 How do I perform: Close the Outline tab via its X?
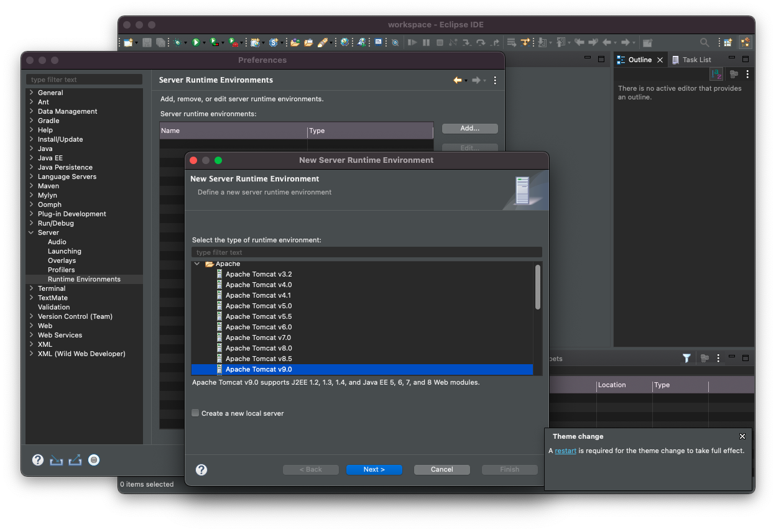pyautogui.click(x=660, y=60)
